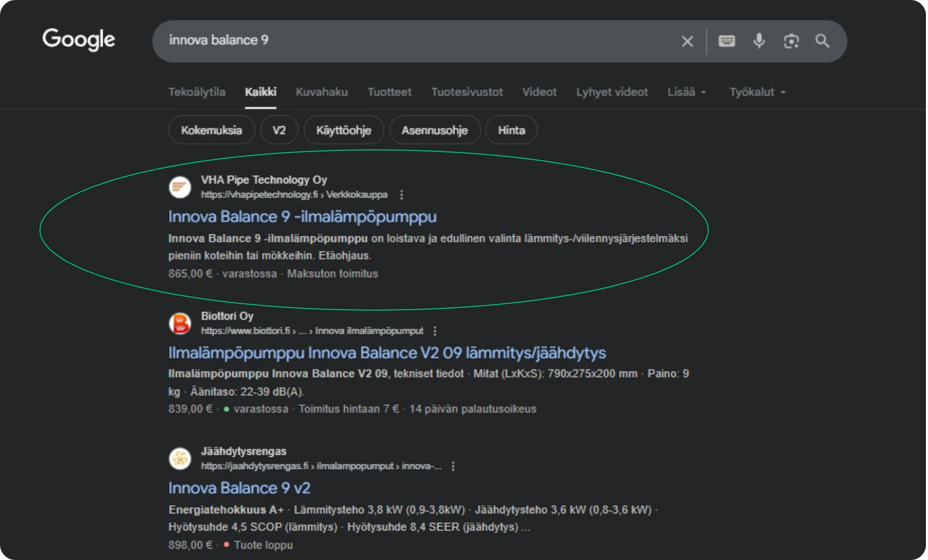Select the Käyttöohje filter chip
This screenshot has width=928, height=560.
click(343, 130)
